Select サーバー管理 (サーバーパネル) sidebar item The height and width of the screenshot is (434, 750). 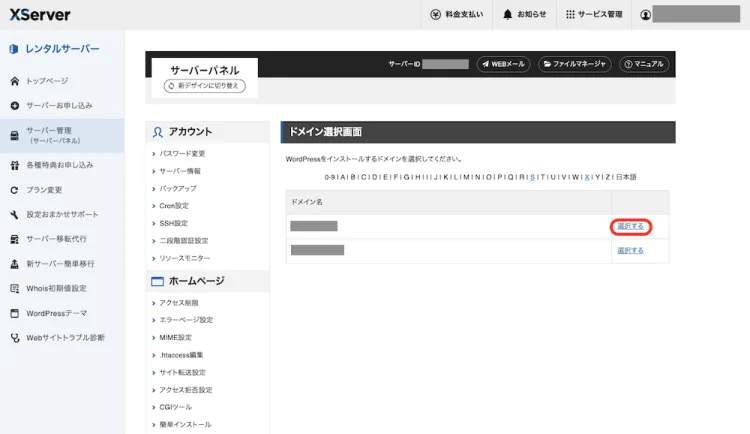click(62, 135)
